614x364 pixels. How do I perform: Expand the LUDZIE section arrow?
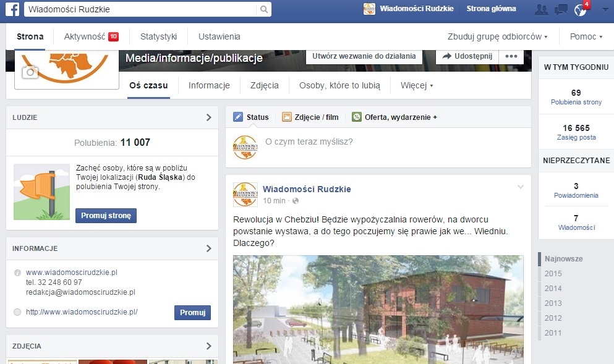tap(209, 117)
